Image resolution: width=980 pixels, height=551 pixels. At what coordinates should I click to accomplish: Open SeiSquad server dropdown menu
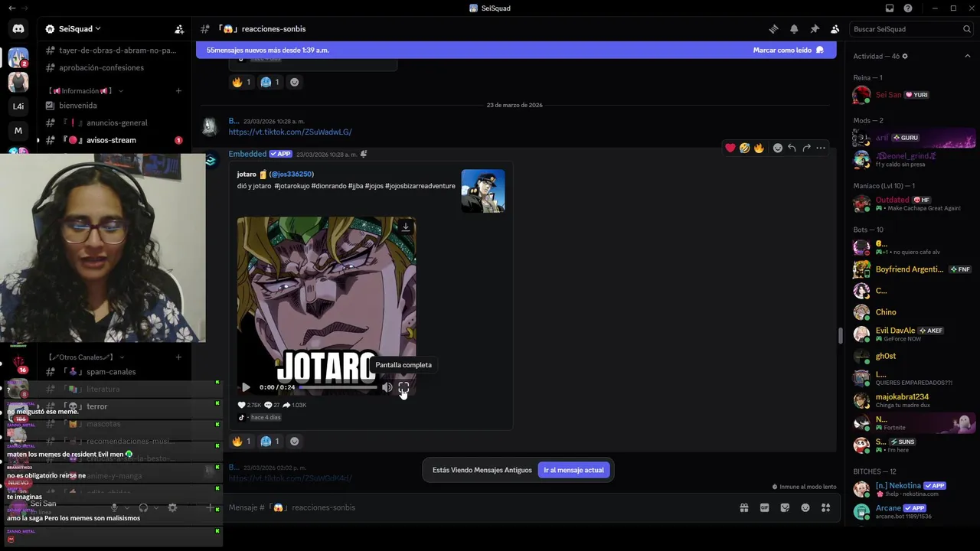(73, 29)
